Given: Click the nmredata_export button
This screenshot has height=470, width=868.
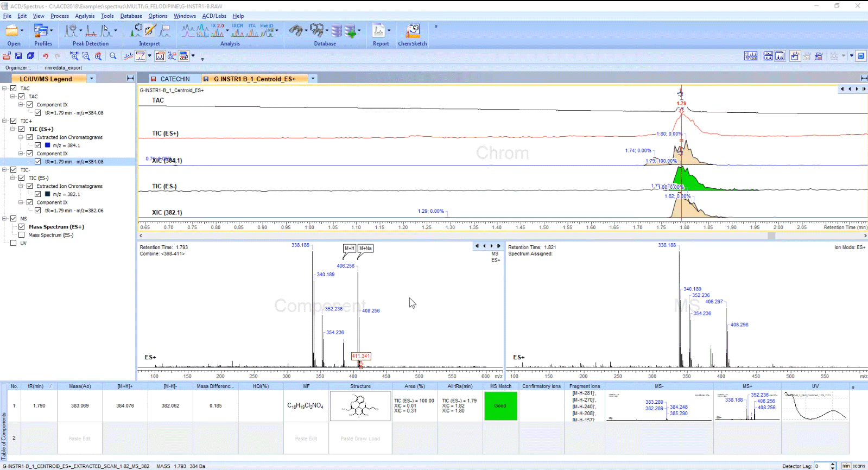Looking at the screenshot, I should click(63, 68).
